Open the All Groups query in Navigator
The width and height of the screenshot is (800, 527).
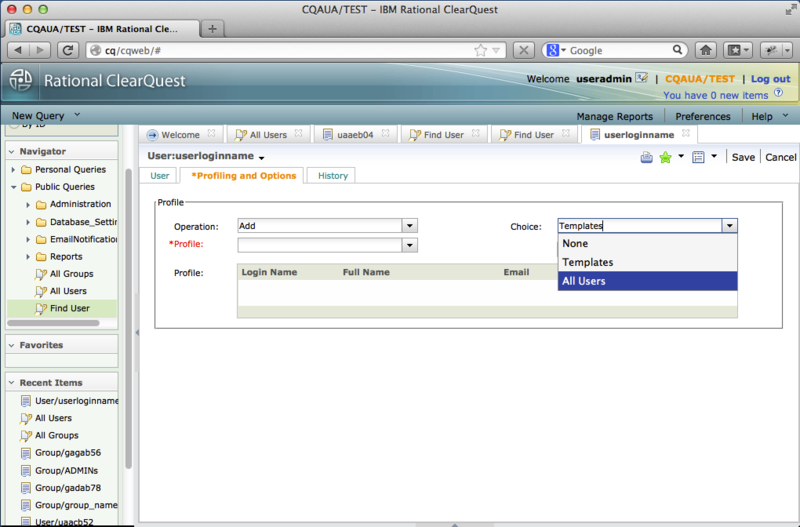tap(71, 274)
